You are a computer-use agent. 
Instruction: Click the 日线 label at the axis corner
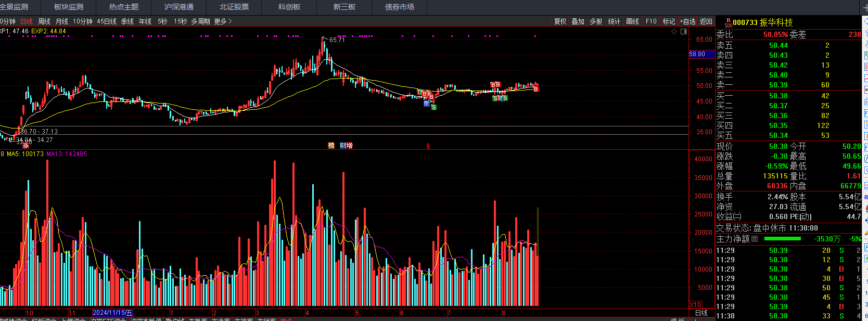(x=701, y=313)
